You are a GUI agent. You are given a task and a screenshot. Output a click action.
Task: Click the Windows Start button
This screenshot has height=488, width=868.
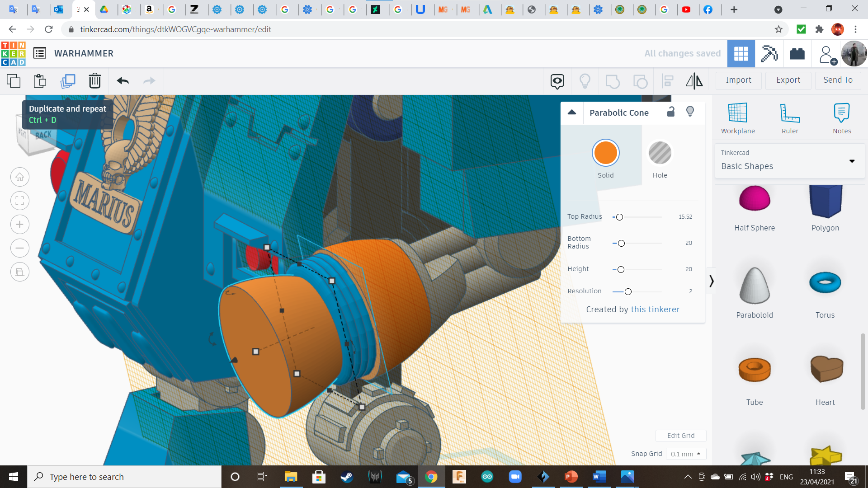coord(14,477)
